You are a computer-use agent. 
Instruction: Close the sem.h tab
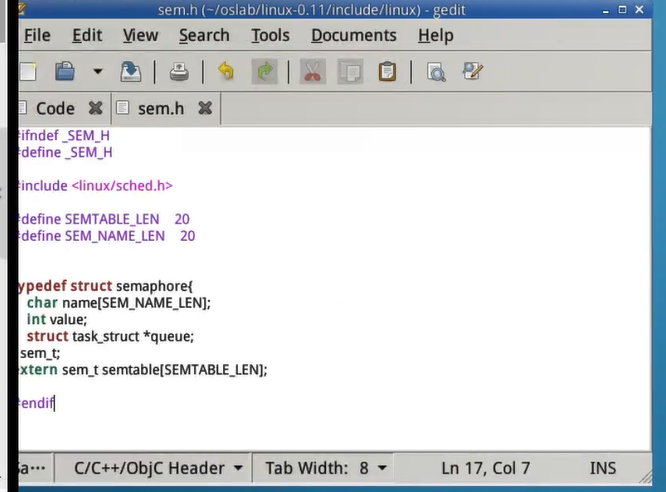(x=204, y=108)
